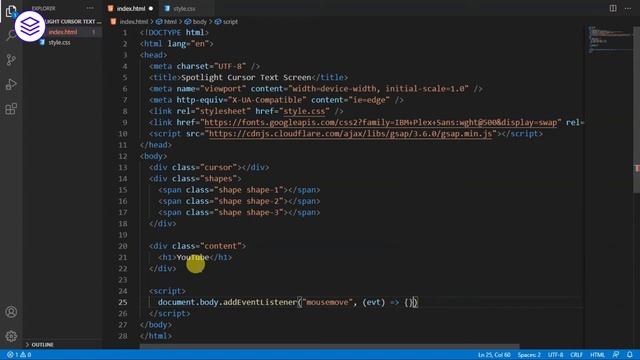This screenshot has height=360, width=640.
Task: Click "mousemove" string on line 25
Action: click(x=327, y=302)
